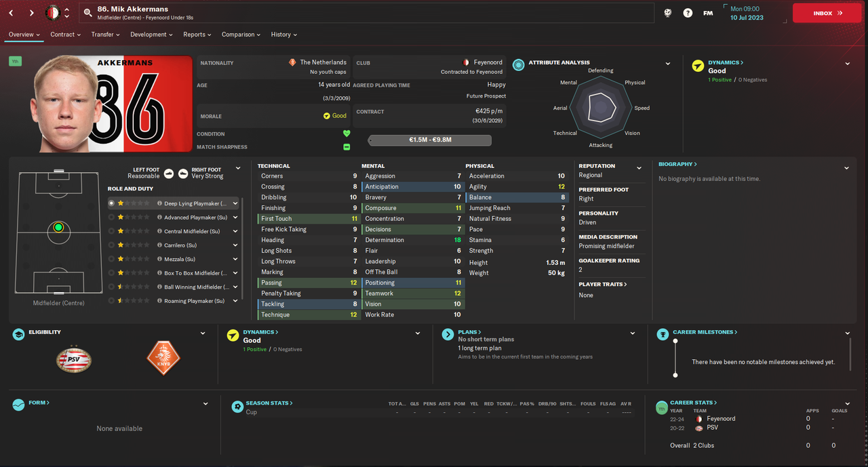Image resolution: width=868 pixels, height=467 pixels.
Task: Click the Career Stats Yth icon
Action: tap(661, 407)
